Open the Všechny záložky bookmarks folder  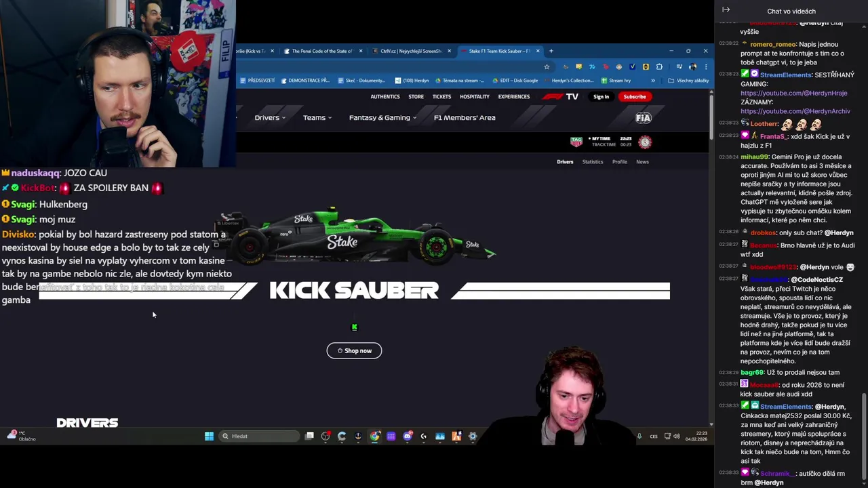coord(688,80)
